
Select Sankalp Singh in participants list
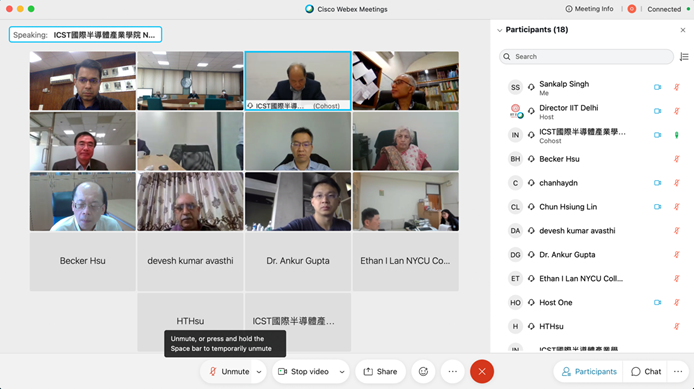[592, 87]
